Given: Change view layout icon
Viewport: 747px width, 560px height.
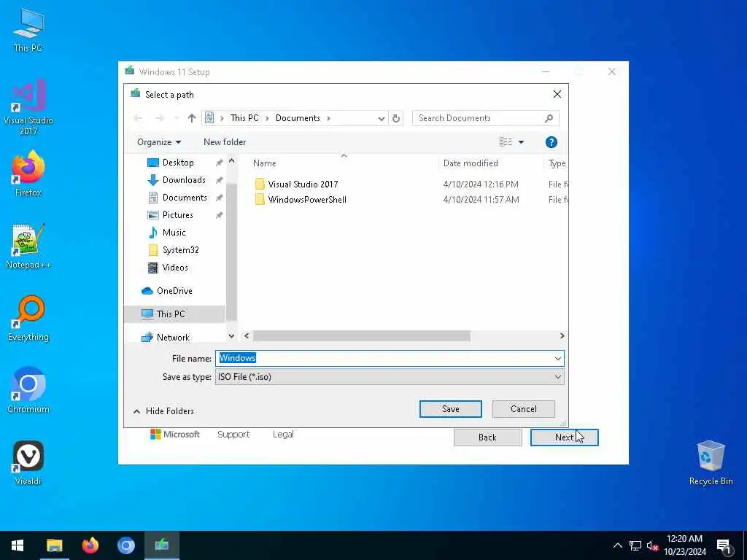Looking at the screenshot, I should (506, 142).
